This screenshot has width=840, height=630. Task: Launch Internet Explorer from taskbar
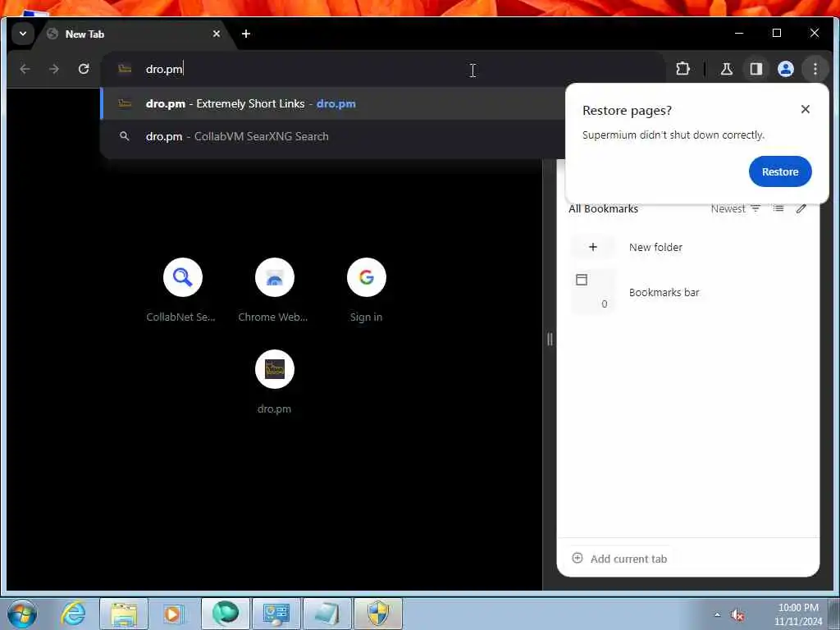click(x=73, y=614)
